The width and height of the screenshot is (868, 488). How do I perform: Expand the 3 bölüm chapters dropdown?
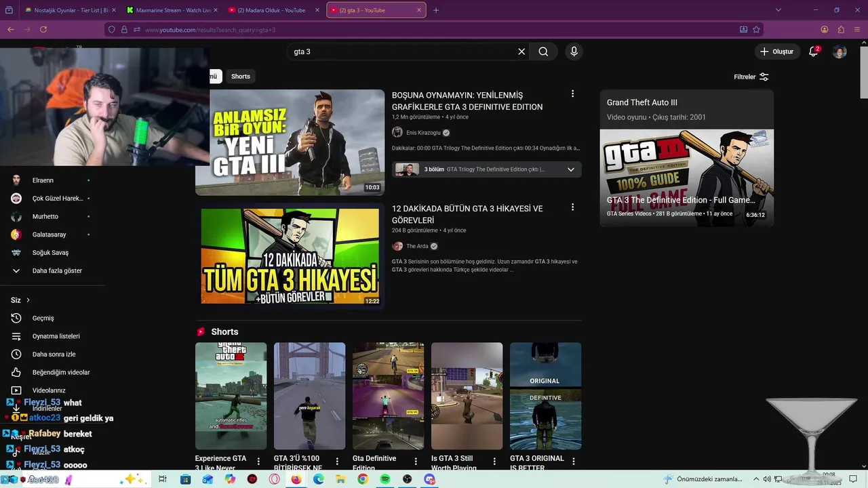(570, 169)
